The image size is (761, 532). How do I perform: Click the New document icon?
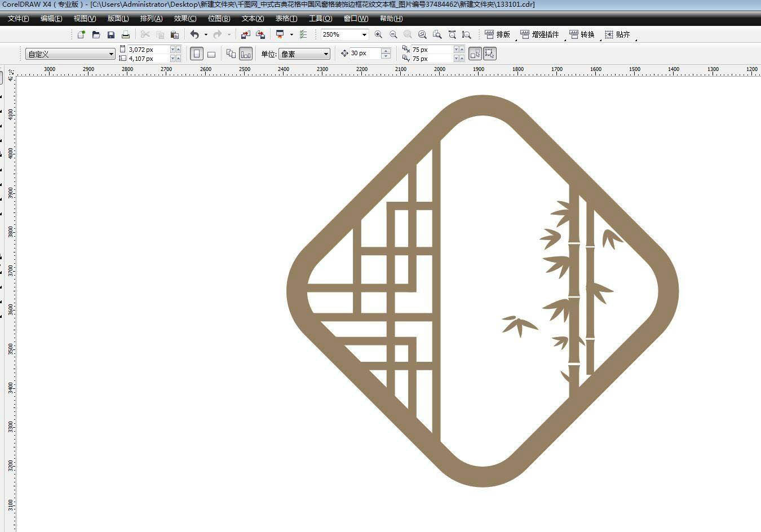(81, 34)
